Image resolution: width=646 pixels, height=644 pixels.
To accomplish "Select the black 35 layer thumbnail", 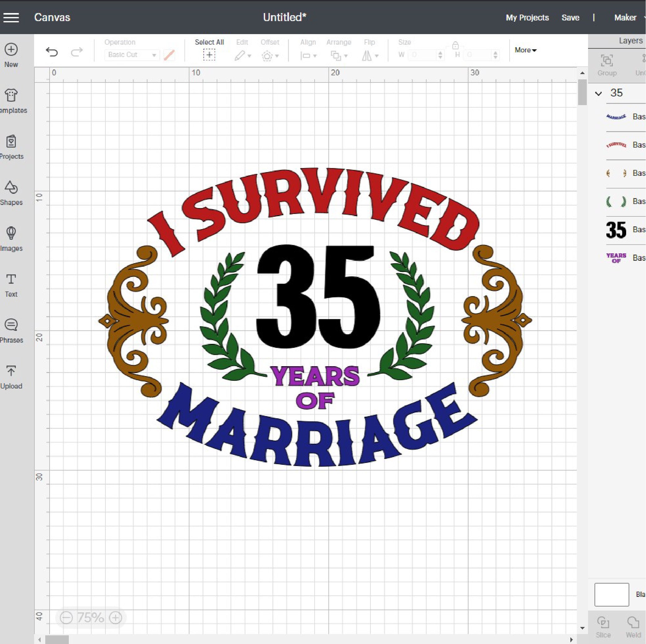I will (616, 230).
